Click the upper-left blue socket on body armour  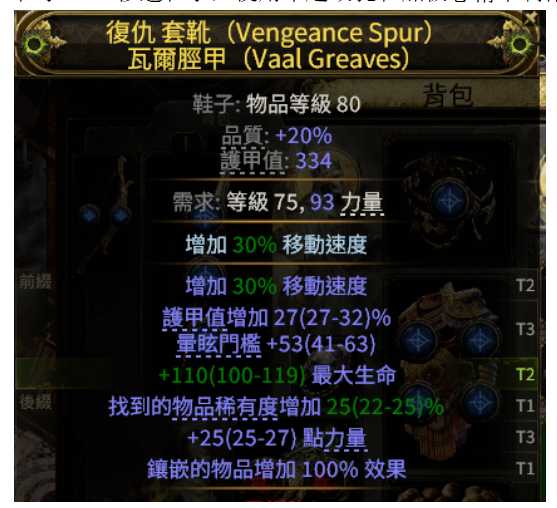click(x=418, y=340)
